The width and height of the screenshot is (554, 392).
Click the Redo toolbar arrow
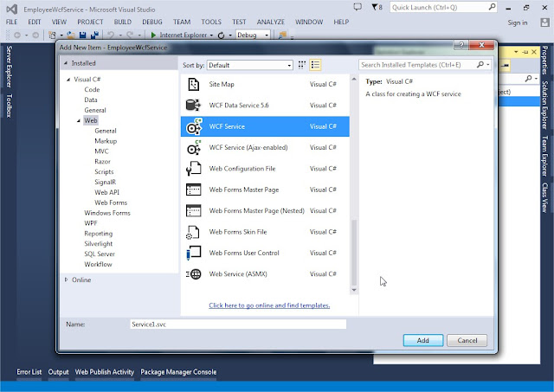click(130, 35)
